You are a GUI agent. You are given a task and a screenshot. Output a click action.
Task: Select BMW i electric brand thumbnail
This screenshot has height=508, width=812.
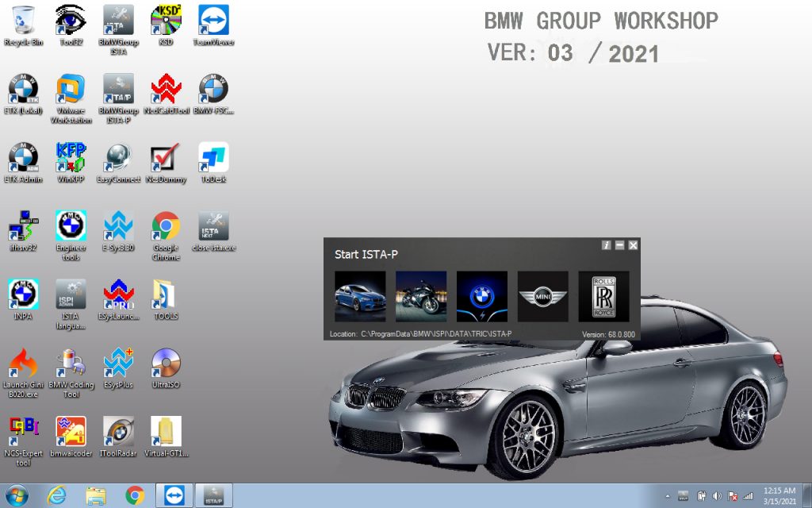coord(482,297)
